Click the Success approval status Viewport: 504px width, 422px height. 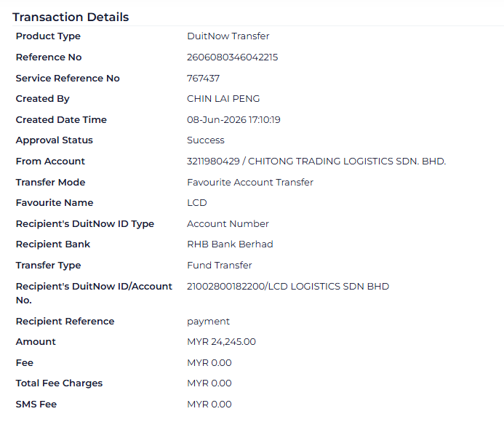tap(206, 140)
